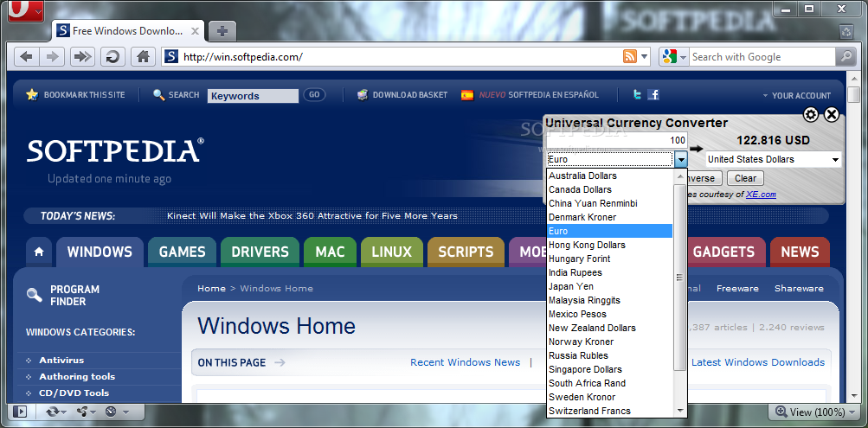This screenshot has height=428, width=868.
Task: Open the Scripts tab
Action: 466,252
